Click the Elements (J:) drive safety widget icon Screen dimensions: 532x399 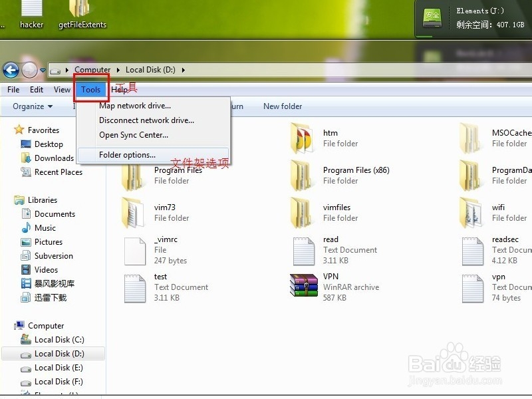(432, 18)
